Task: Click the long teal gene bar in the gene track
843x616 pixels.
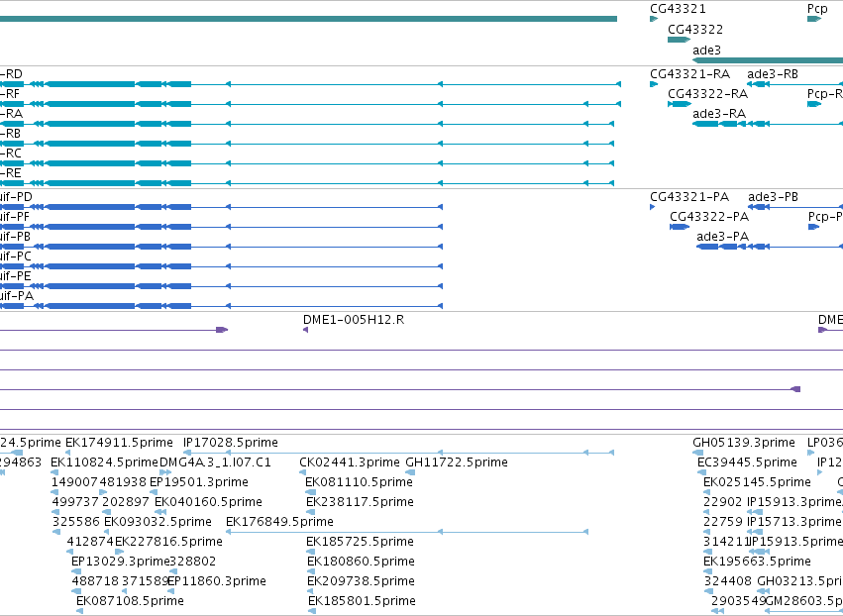Action: click(308, 19)
